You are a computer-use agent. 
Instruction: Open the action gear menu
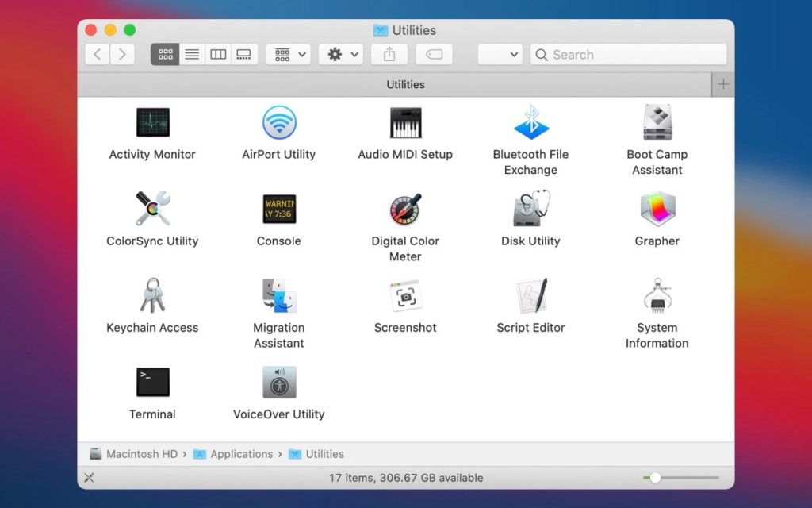tap(340, 54)
